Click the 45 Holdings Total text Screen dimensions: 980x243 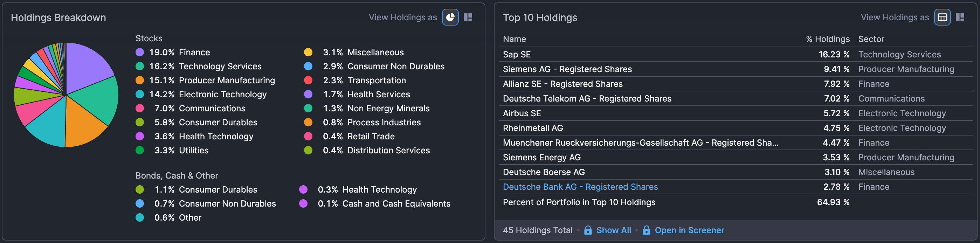[538, 230]
